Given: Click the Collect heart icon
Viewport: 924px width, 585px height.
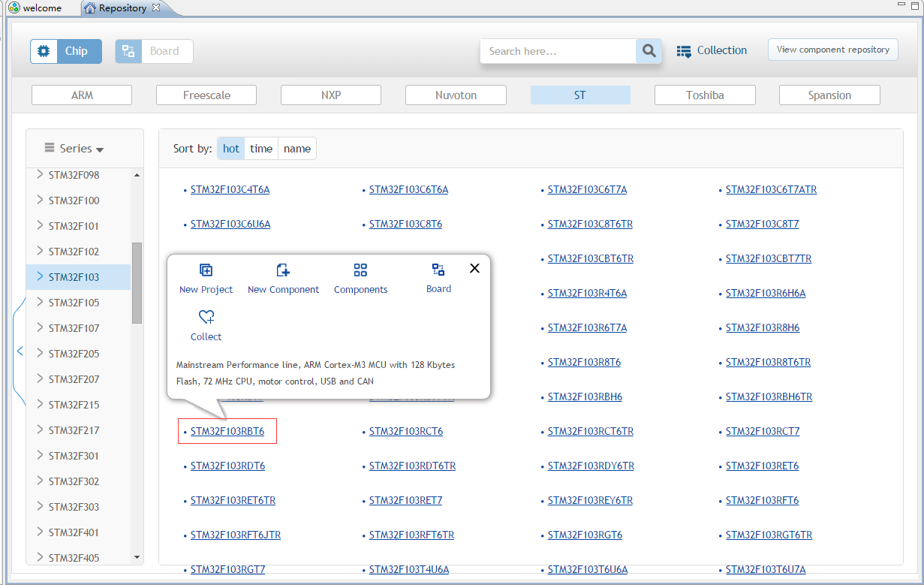Looking at the screenshot, I should point(206,318).
